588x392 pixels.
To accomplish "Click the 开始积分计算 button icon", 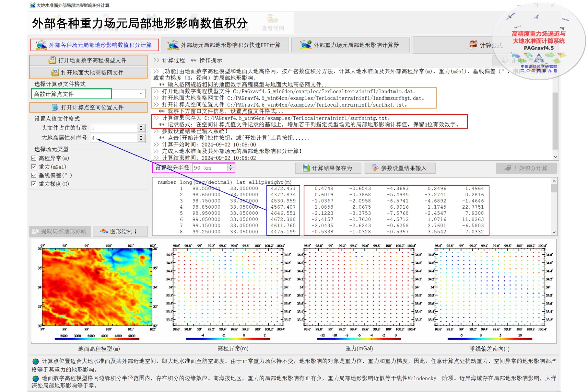I will pyautogui.click(x=507, y=168).
